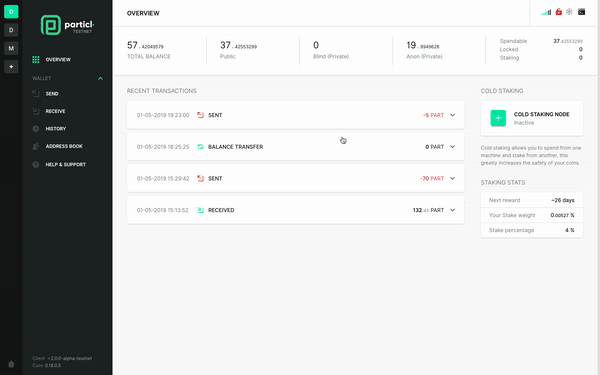This screenshot has width=600, height=375.
Task: Check network connection signal icon
Action: tap(546, 12)
